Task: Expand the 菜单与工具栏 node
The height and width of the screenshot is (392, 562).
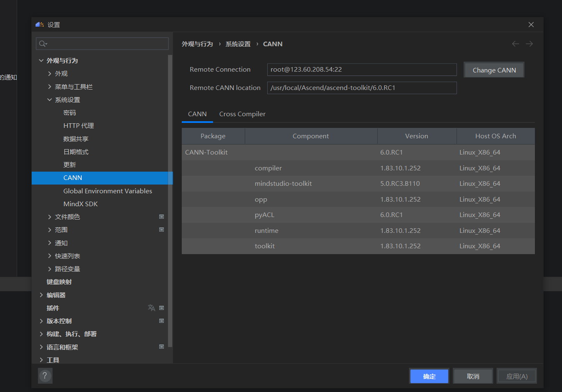Action: [x=50, y=87]
